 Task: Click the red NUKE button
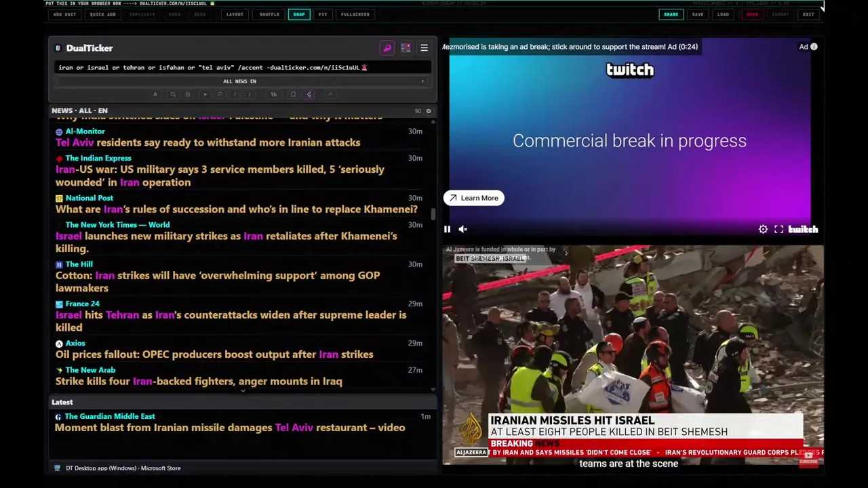coord(752,14)
